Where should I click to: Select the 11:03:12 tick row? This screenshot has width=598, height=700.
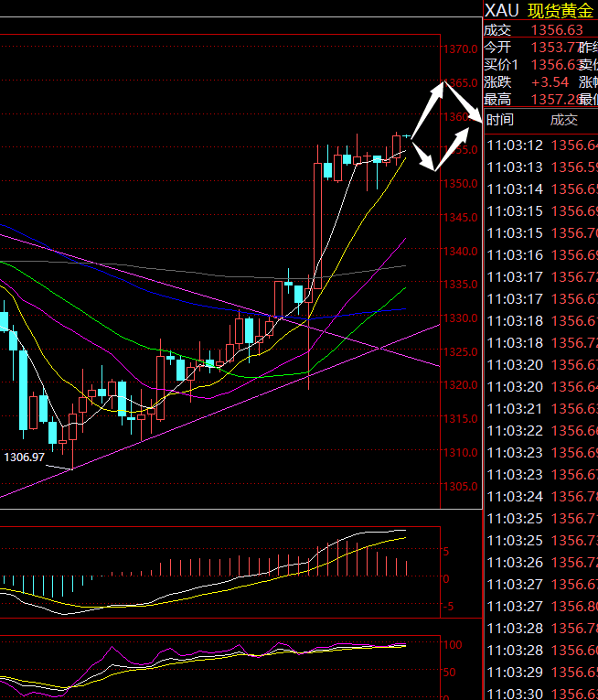tap(541, 145)
